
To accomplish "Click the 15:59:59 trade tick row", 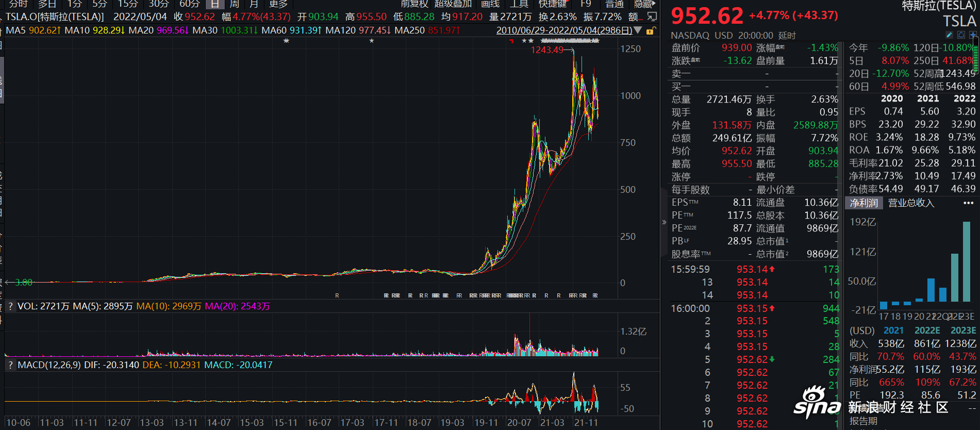I will [x=755, y=269].
